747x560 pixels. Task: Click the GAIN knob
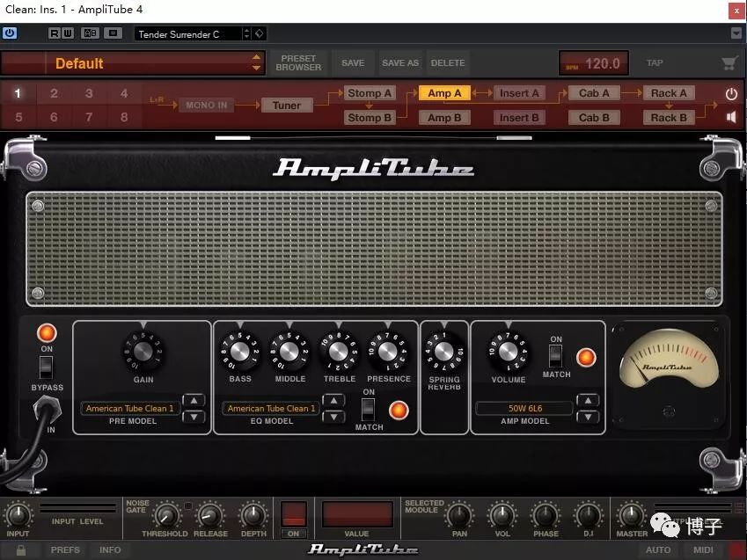pos(143,352)
